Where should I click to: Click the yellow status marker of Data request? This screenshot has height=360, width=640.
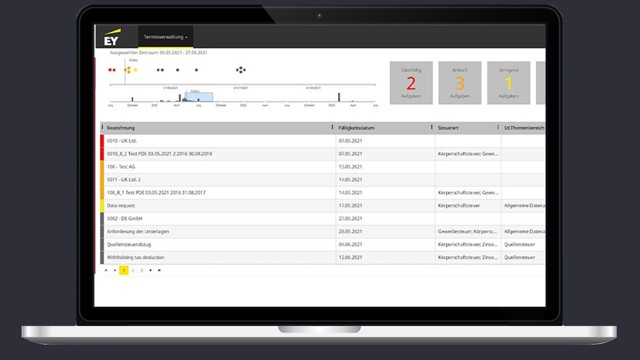click(x=102, y=206)
